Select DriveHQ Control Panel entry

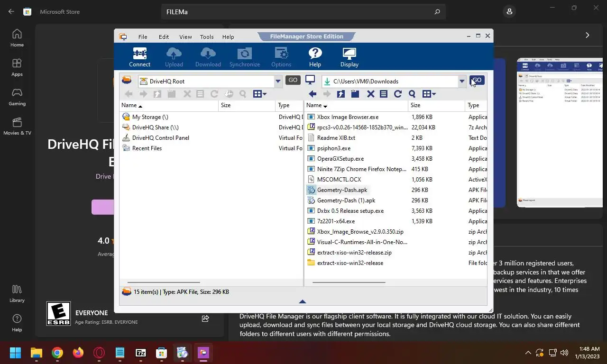click(x=160, y=138)
